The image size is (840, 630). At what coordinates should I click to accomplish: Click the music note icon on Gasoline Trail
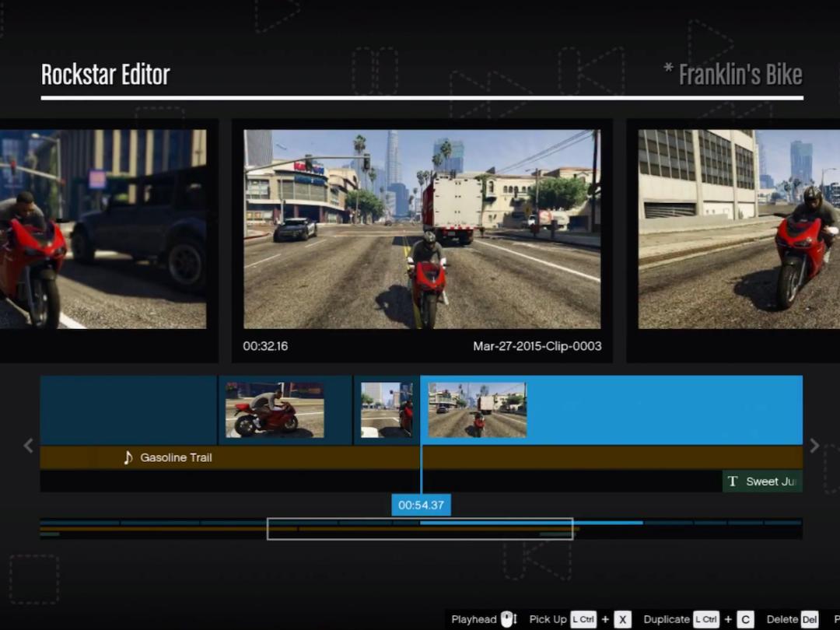coord(128,457)
